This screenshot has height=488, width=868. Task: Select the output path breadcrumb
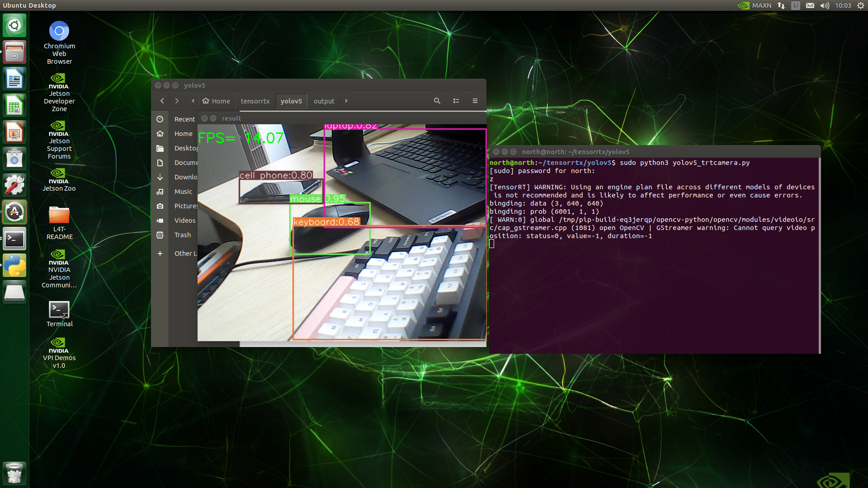[x=324, y=101]
